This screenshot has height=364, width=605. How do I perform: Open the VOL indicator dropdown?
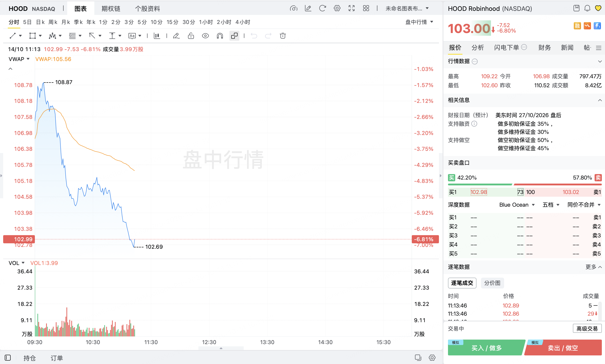pos(17,263)
